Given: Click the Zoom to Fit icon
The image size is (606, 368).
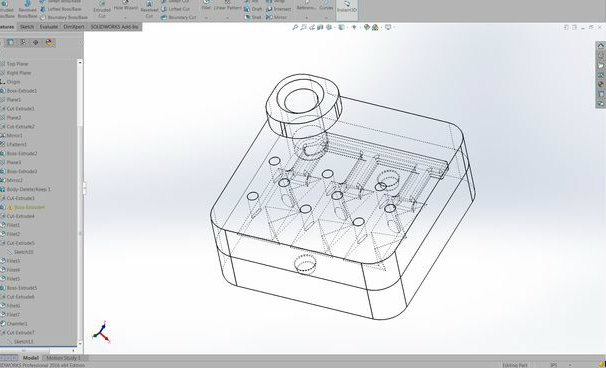Looking at the screenshot, I should click(x=295, y=27).
